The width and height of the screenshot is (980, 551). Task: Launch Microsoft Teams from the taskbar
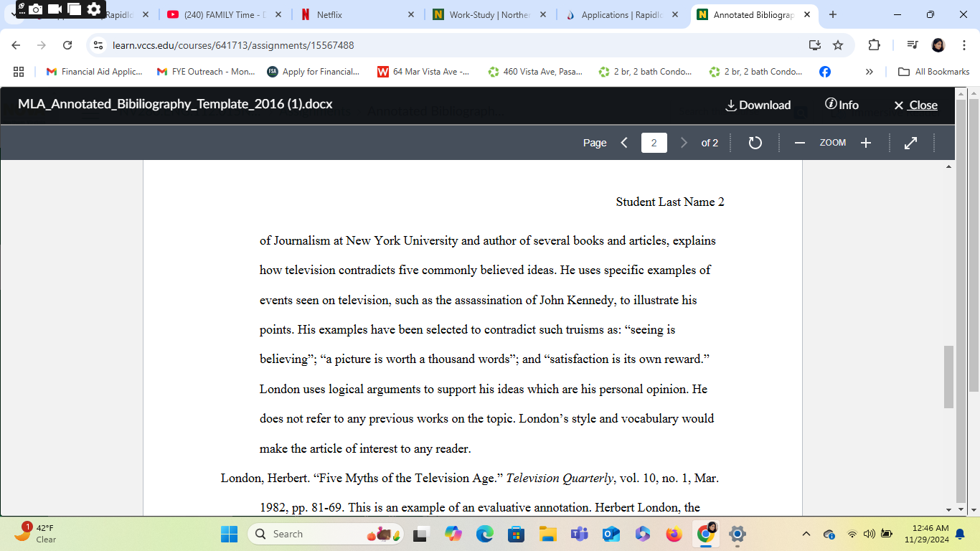(x=578, y=534)
